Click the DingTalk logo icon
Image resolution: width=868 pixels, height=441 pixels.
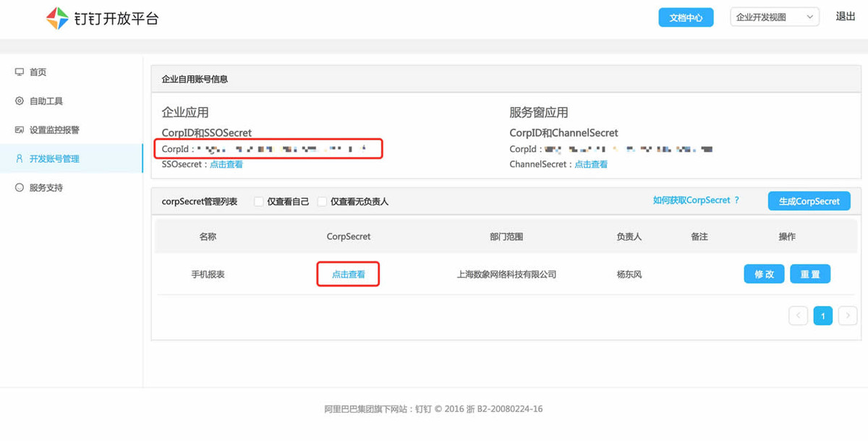tap(57, 18)
